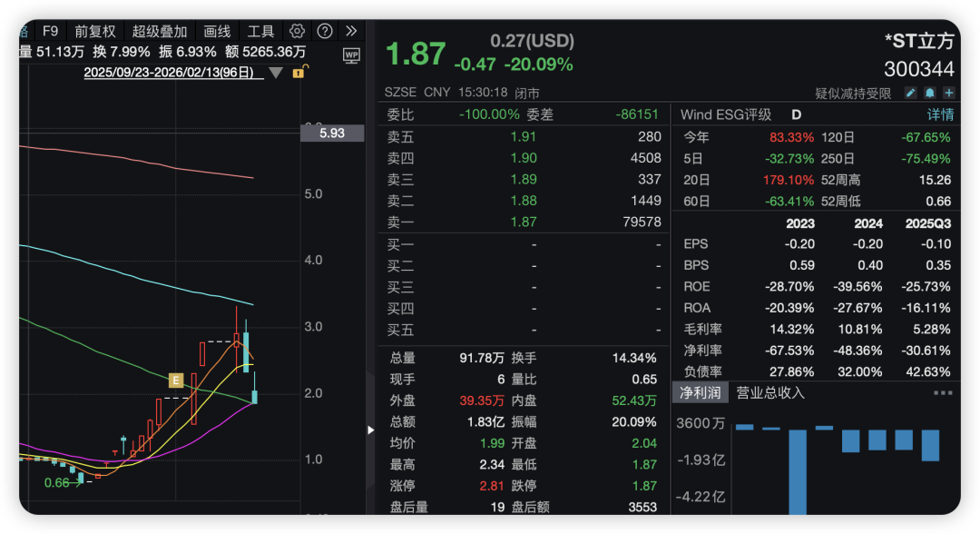
Task: Open the chart settings gear
Action: (x=297, y=31)
